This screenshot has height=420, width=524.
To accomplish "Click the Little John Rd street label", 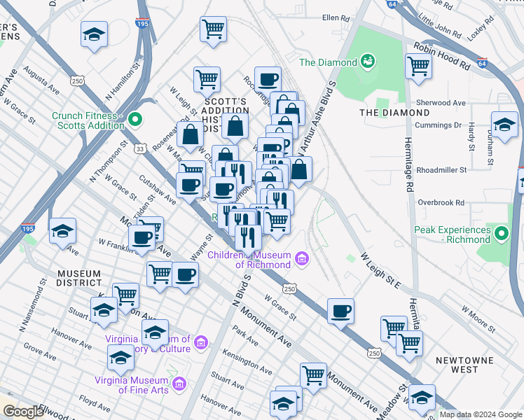I will [440, 26].
